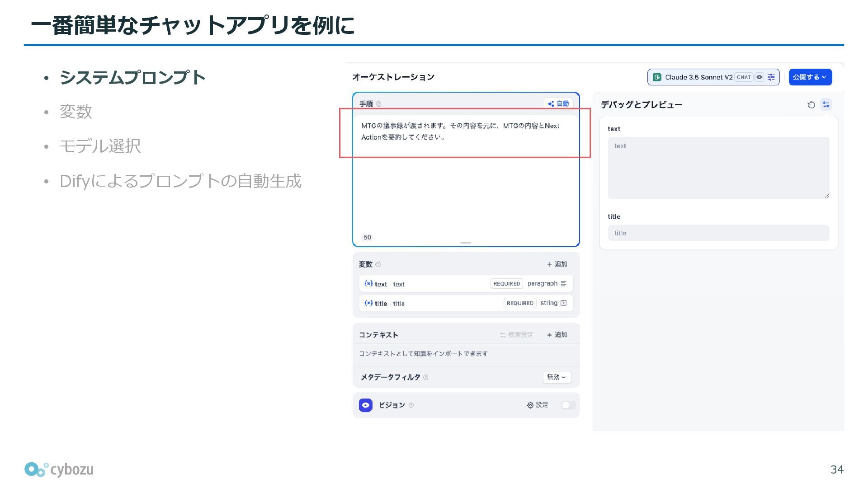
Task: Click the コンテキスト section label
Action: (378, 335)
